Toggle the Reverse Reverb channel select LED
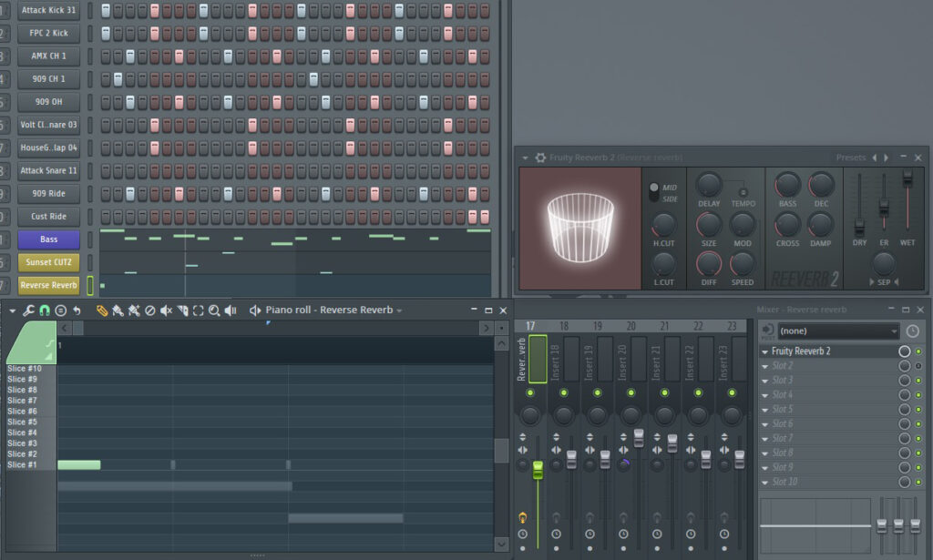Screen dimensions: 933x560 pyautogui.click(x=90, y=285)
